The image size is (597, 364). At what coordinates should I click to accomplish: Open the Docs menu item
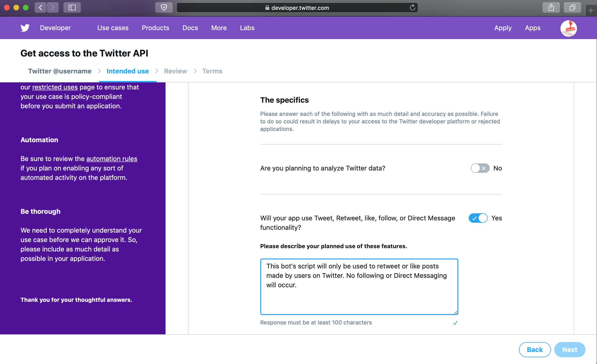pos(190,28)
